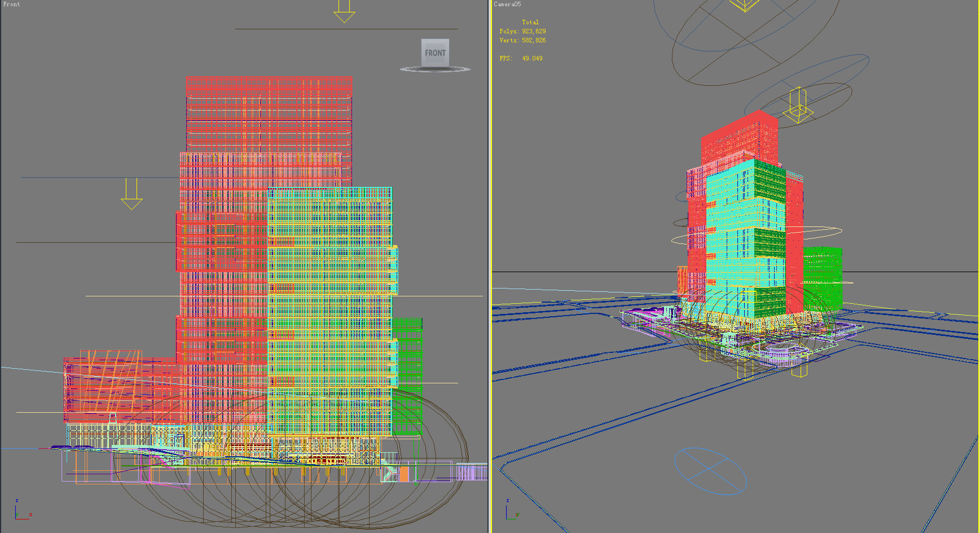980x533 pixels.
Task: Select the bright green building in Camera05 view
Action: [823, 278]
